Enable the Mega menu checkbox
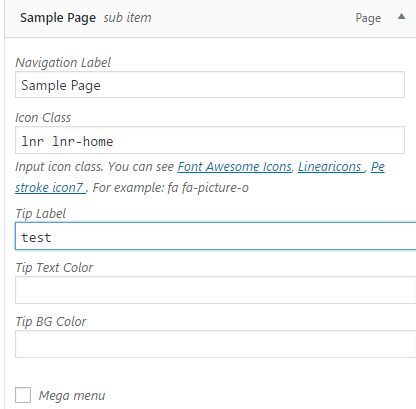 (23, 395)
